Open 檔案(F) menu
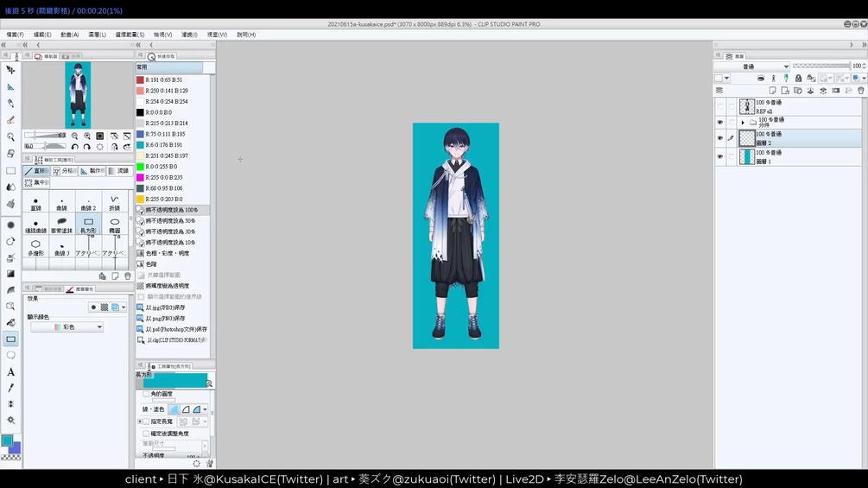Viewport: 868px width, 488px height. 15,35
